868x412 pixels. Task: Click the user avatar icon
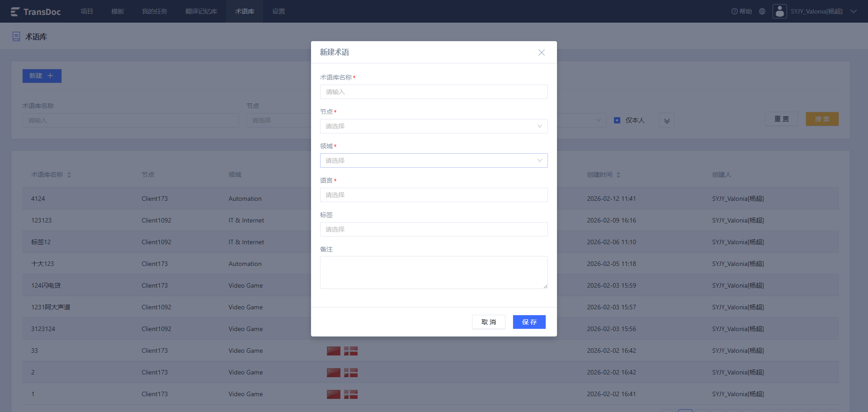click(x=779, y=11)
